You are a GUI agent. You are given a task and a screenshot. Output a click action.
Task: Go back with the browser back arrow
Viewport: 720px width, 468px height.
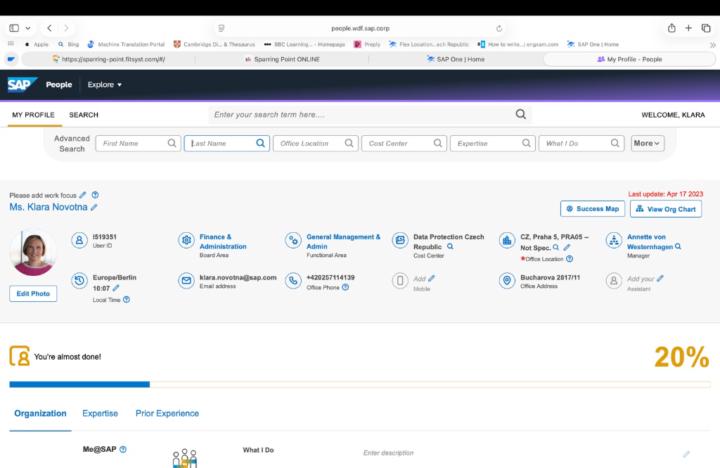click(49, 28)
